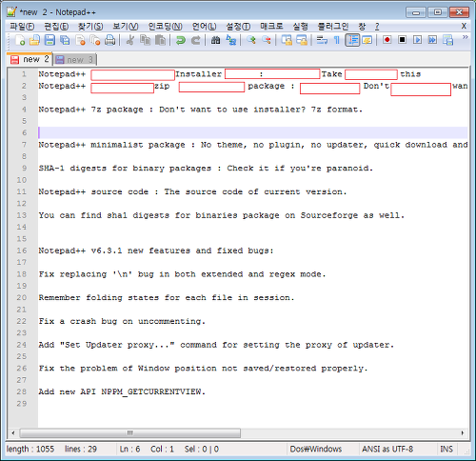Copy selection using toolbar icon
The width and height of the screenshot is (476, 461).
[146, 40]
